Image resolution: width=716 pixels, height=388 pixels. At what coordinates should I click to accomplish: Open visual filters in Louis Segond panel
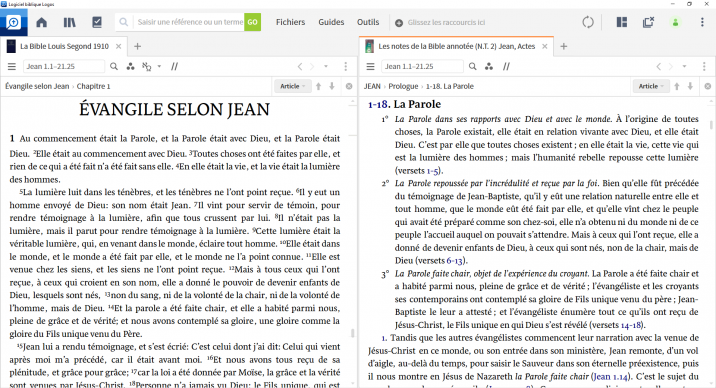tap(131, 67)
